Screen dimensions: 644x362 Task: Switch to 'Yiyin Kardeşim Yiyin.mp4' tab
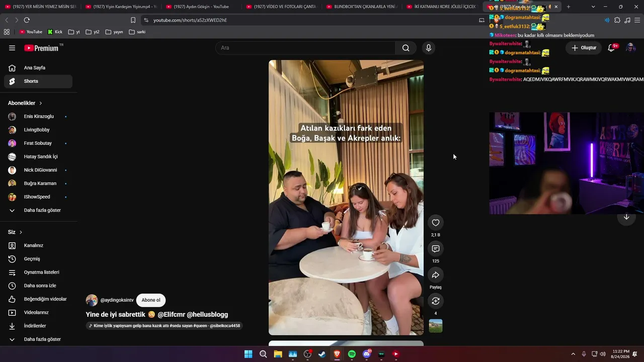121,7
